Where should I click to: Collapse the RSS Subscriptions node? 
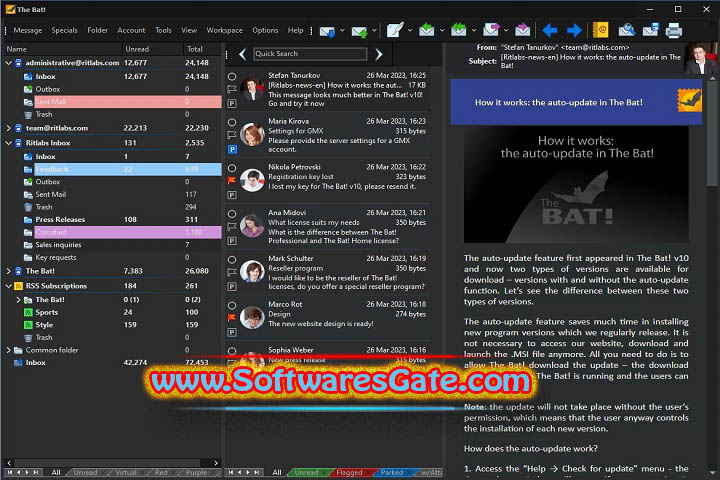[x=8, y=286]
